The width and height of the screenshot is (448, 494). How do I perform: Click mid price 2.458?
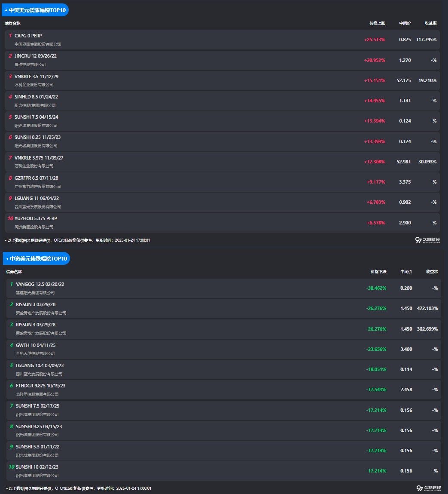pyautogui.click(x=406, y=390)
